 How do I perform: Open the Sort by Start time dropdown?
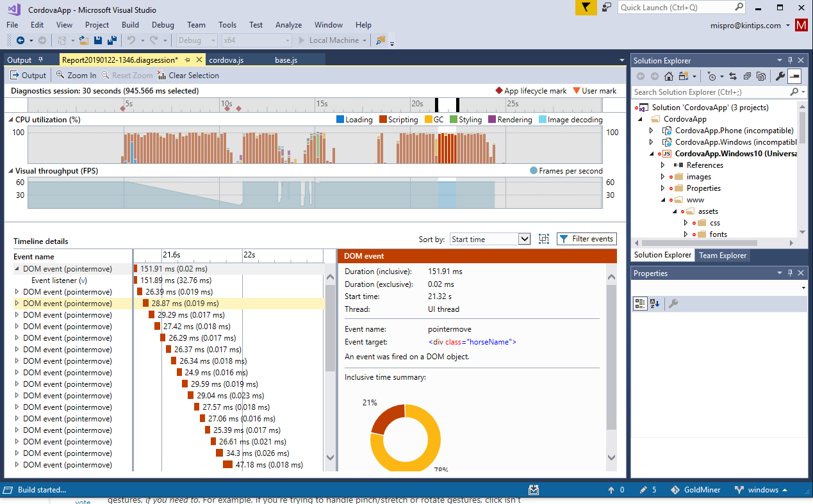[x=525, y=239]
